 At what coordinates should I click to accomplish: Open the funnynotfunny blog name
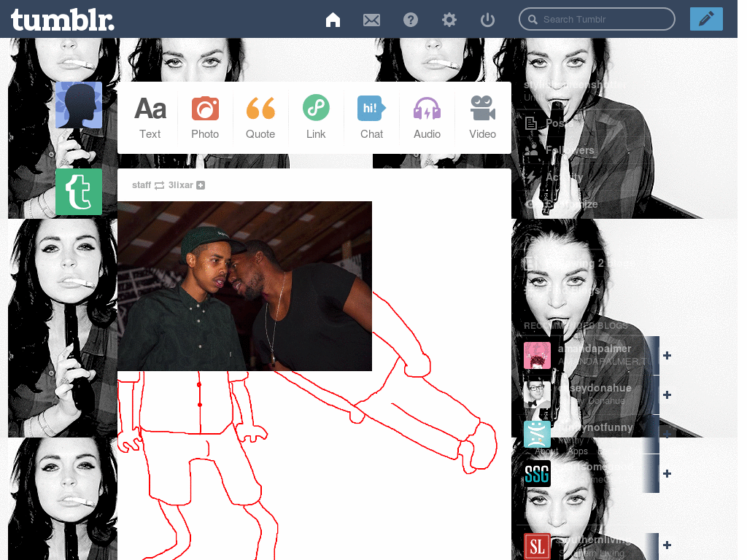point(595,427)
